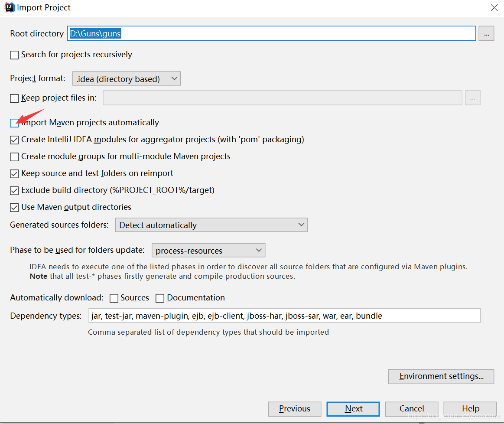Open the Project format dropdown
The width and height of the screenshot is (504, 424).
(x=127, y=79)
